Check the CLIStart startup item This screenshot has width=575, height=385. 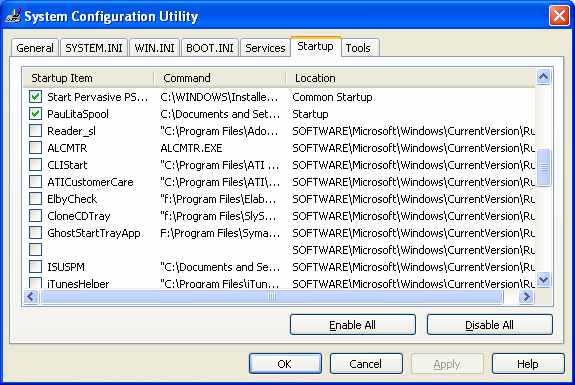35,165
